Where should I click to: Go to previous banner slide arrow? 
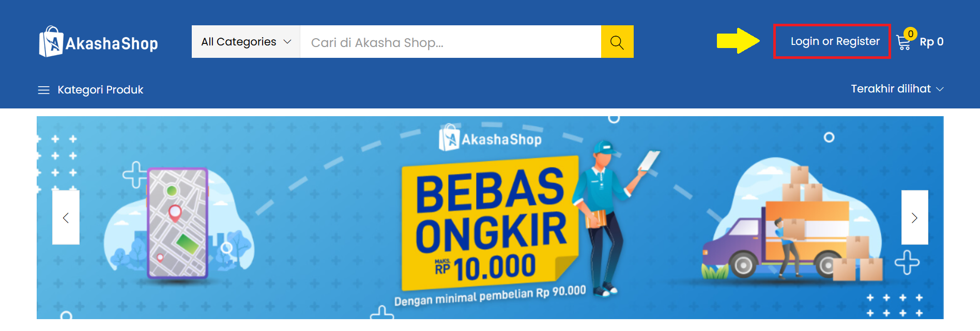pyautogui.click(x=66, y=217)
